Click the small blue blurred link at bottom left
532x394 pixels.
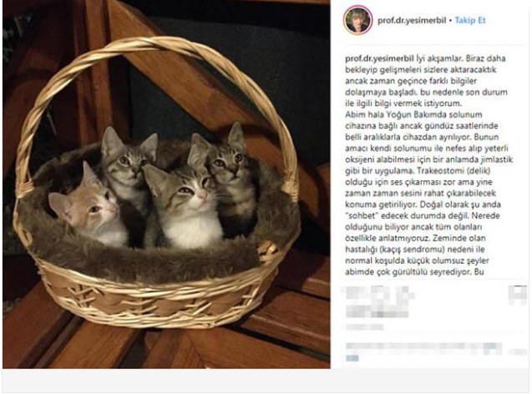pos(352,358)
